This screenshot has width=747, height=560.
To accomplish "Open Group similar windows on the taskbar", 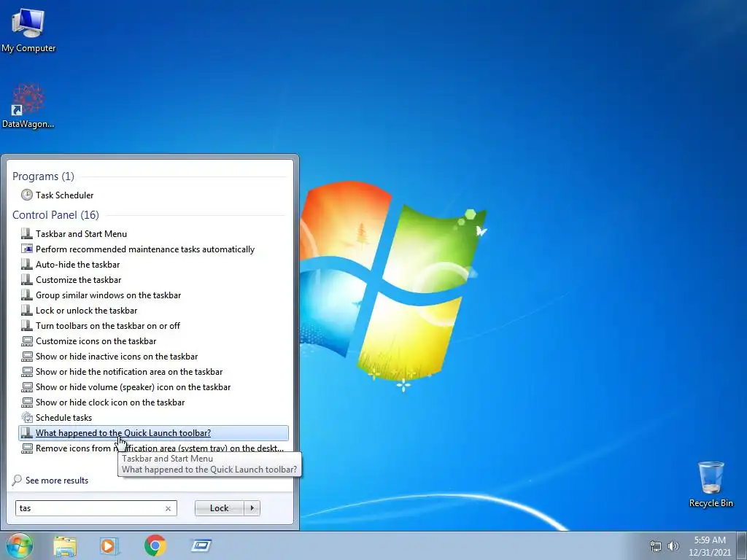I will [x=153, y=295].
